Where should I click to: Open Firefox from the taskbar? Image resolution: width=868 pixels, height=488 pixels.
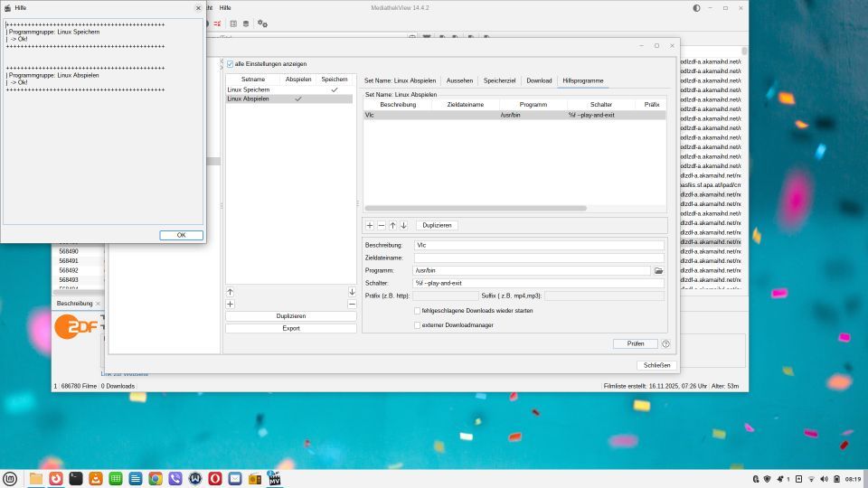click(x=56, y=478)
